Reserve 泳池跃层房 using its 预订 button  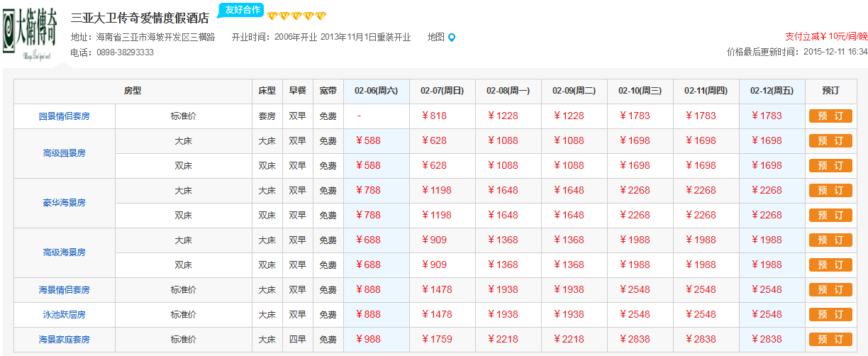830,315
